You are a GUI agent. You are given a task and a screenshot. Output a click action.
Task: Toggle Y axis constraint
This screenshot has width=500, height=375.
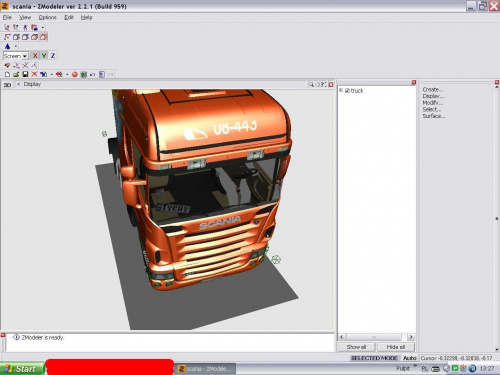click(44, 56)
